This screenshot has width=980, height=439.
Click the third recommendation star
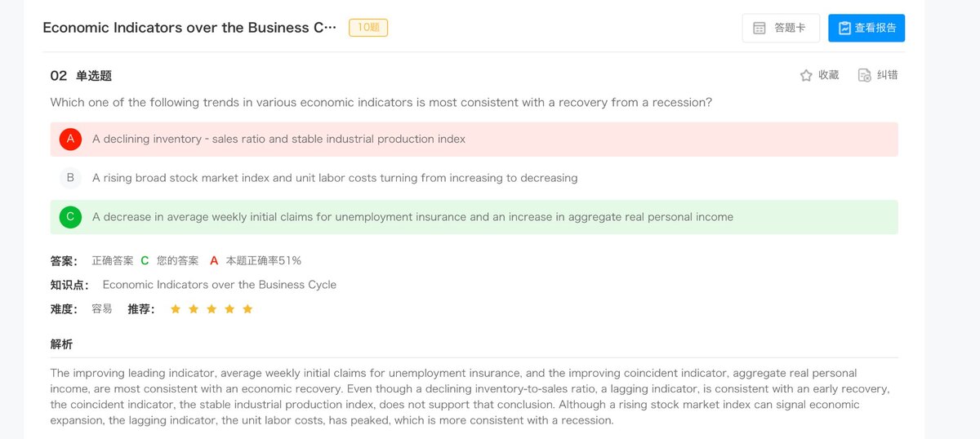pos(212,309)
